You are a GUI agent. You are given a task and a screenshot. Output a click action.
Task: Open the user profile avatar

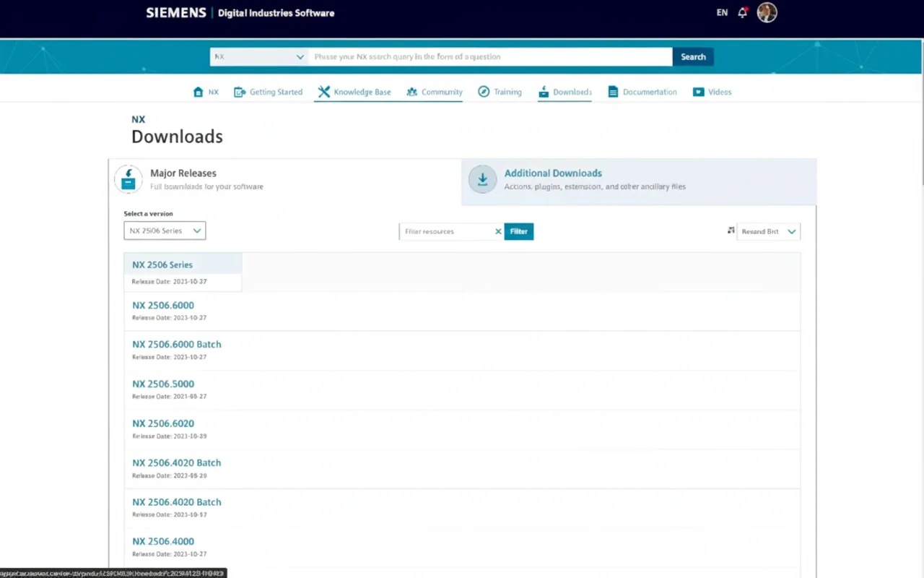(x=767, y=12)
